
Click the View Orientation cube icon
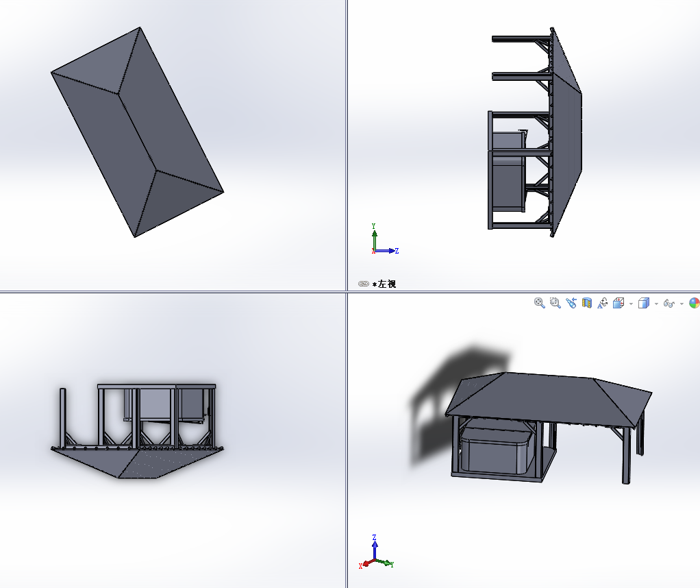point(618,303)
